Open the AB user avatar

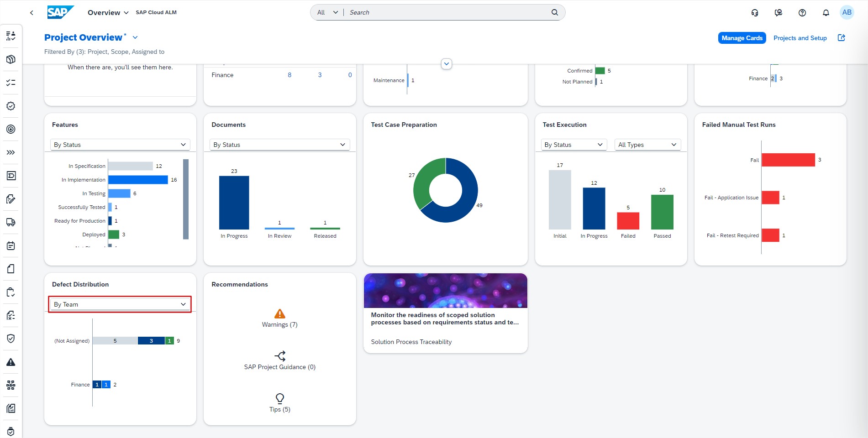coord(847,13)
